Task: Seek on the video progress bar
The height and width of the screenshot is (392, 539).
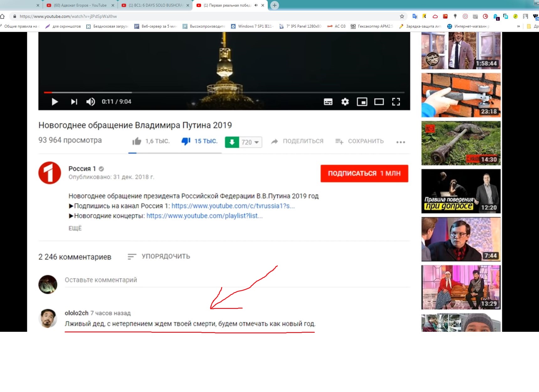Action: click(224, 93)
